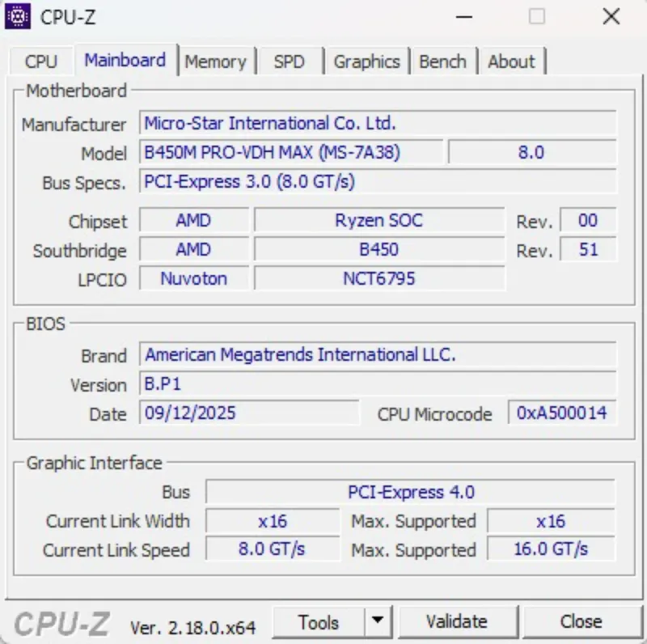
Task: Click the Ryzen SOC chipset value
Action: (x=379, y=220)
